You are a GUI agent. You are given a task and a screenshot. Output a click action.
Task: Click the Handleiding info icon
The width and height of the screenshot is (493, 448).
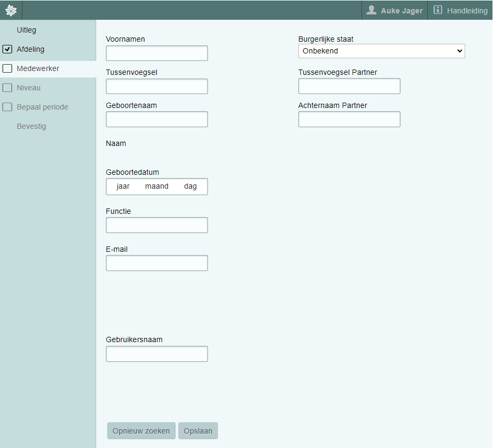(x=438, y=10)
